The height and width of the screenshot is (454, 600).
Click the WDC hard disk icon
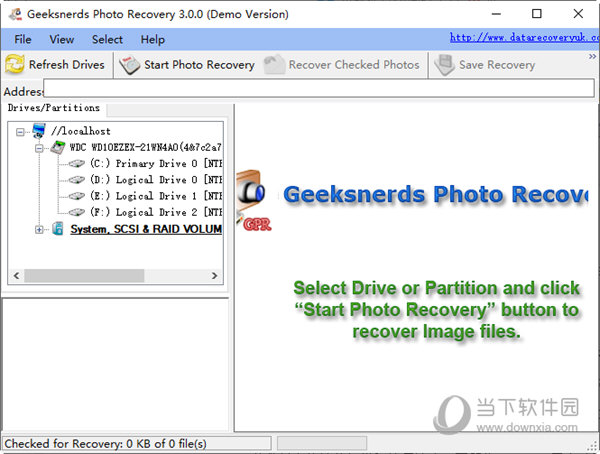[x=57, y=147]
